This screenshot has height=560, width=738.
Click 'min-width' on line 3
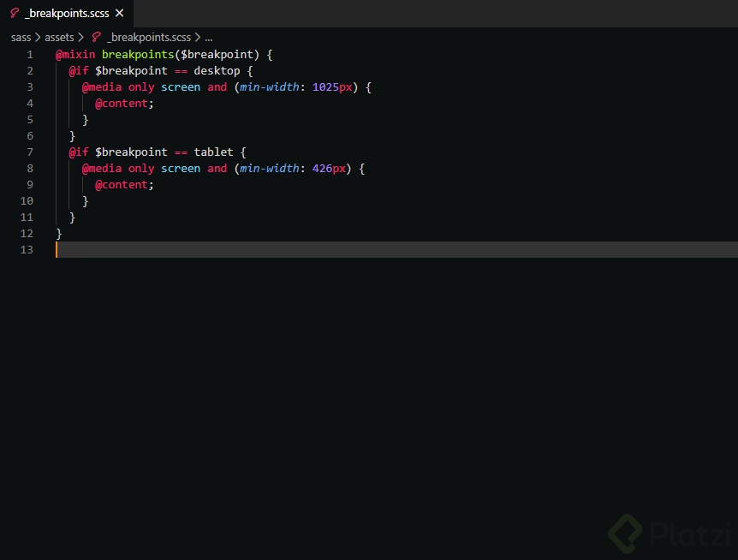click(269, 87)
